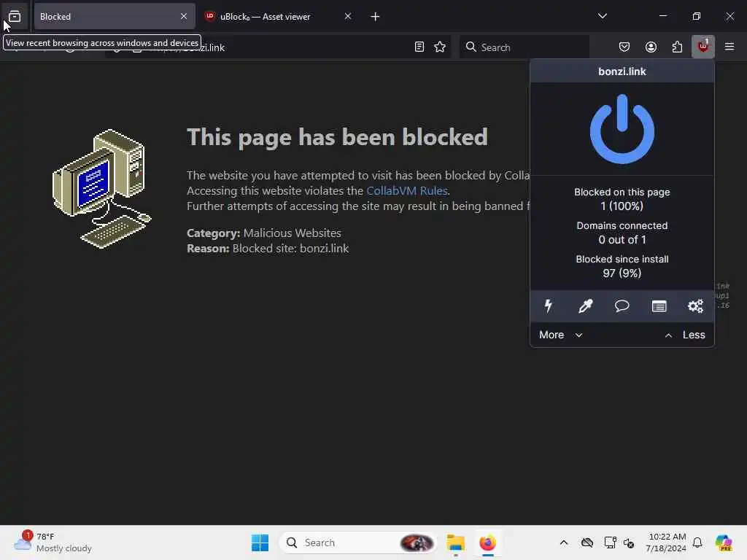Click the Firefox Search input box
The image size is (747, 560).
pos(524,47)
